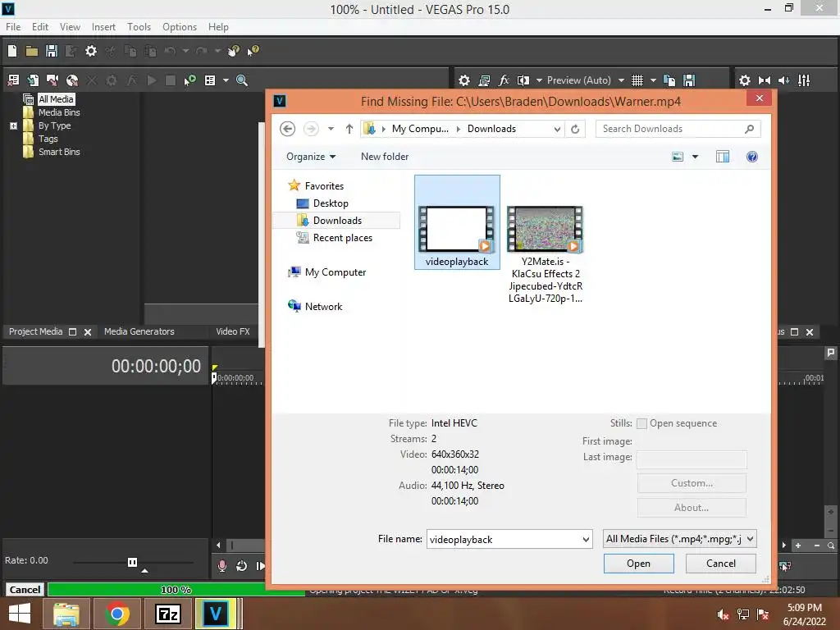Open the Tools menu

pyautogui.click(x=139, y=27)
